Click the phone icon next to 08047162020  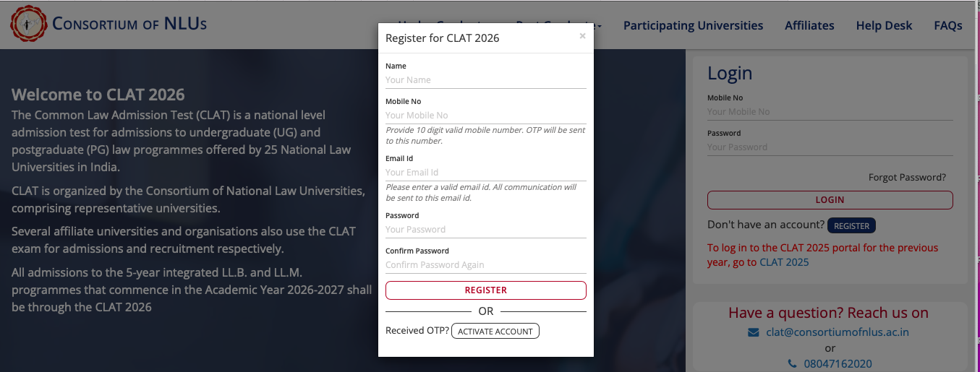[792, 364]
